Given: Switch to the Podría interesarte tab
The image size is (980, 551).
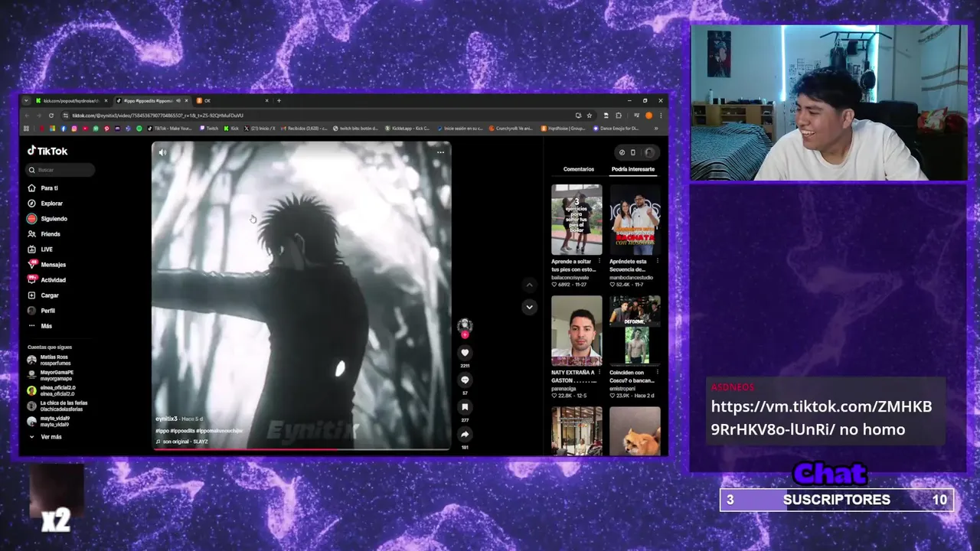Looking at the screenshot, I should [x=633, y=169].
